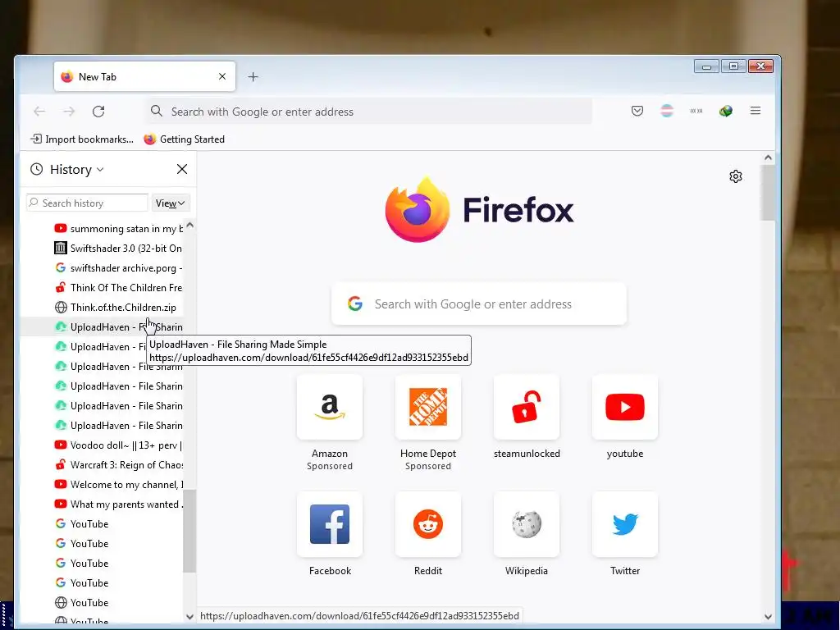
Task: Click the striped round extension icon
Action: pos(666,111)
